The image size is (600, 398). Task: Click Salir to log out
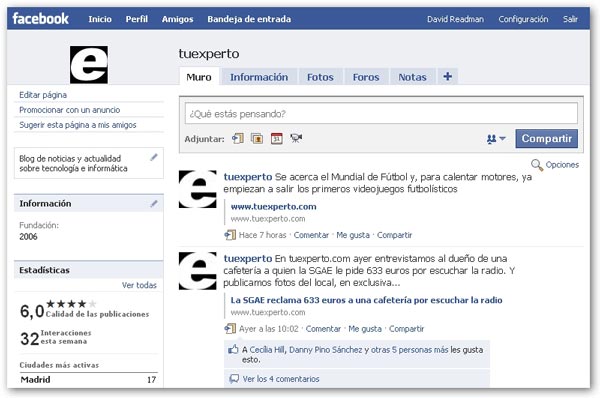[x=570, y=19]
